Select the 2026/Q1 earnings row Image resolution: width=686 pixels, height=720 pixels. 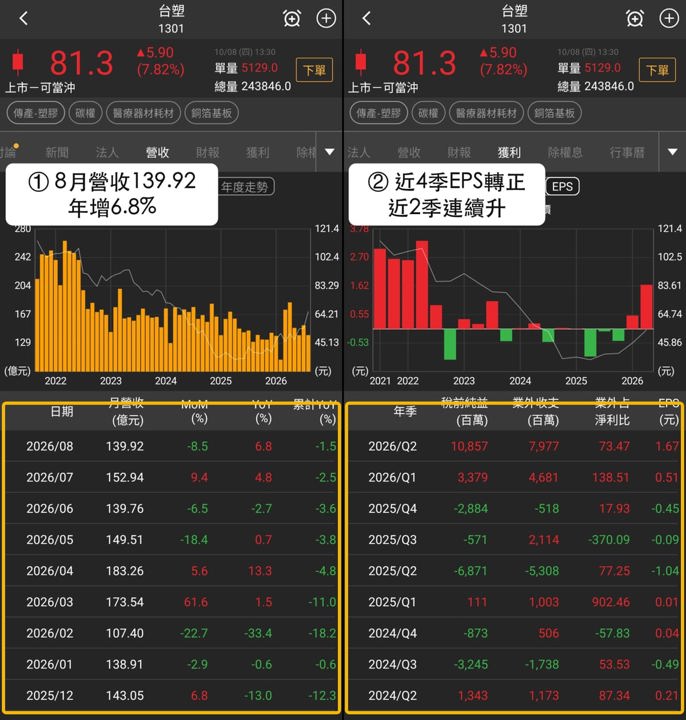(515, 477)
